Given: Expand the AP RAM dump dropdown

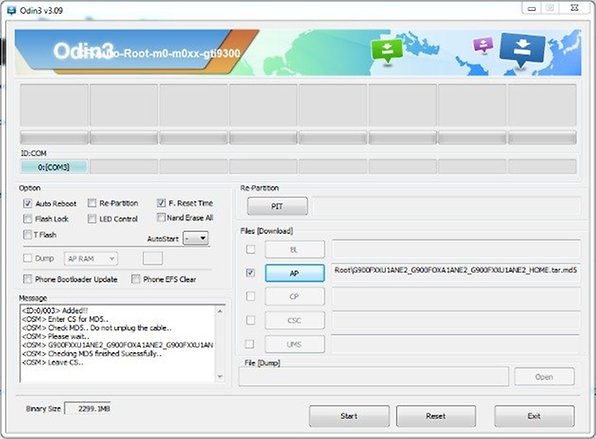Looking at the screenshot, I should coord(91,259).
